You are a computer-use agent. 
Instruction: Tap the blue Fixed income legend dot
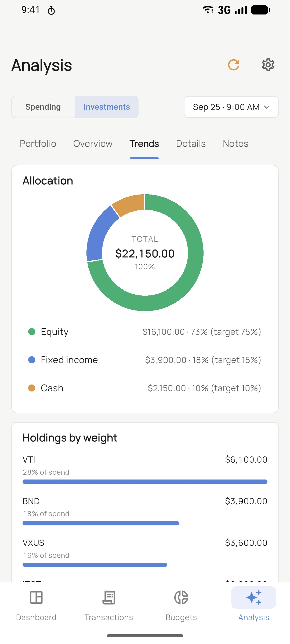pos(32,360)
